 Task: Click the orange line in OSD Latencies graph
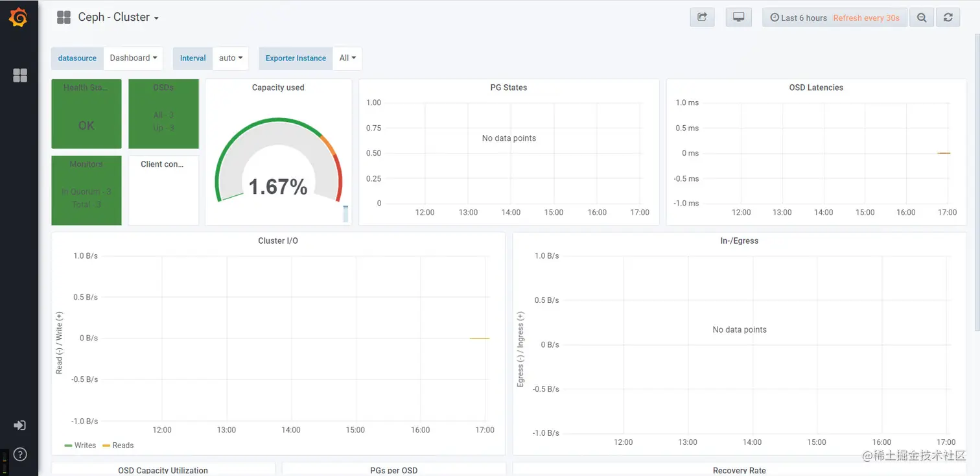point(944,153)
